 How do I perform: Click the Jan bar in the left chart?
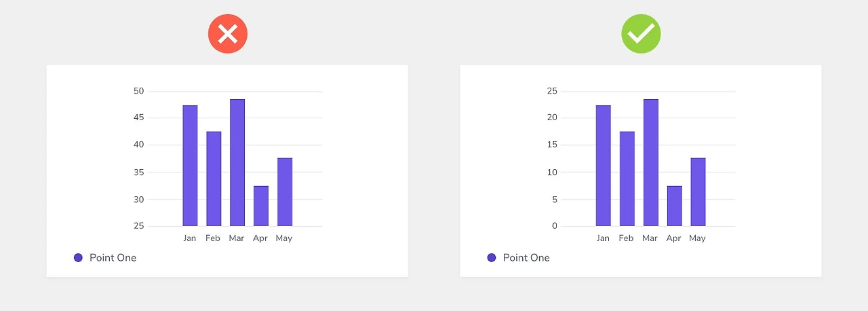pos(190,166)
